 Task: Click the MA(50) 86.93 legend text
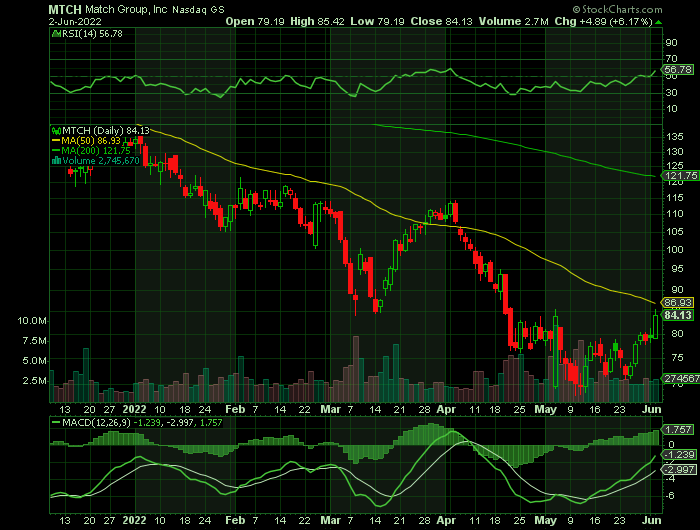click(x=91, y=141)
